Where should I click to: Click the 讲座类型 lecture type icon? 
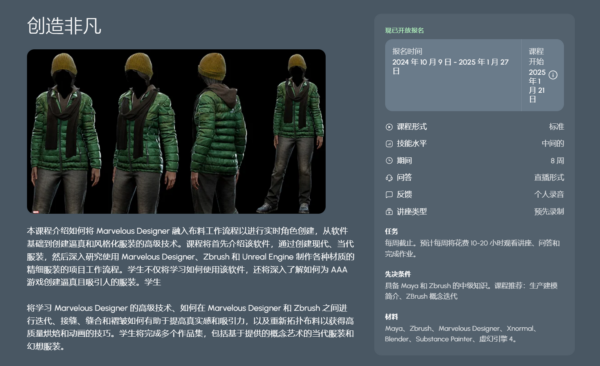(389, 211)
